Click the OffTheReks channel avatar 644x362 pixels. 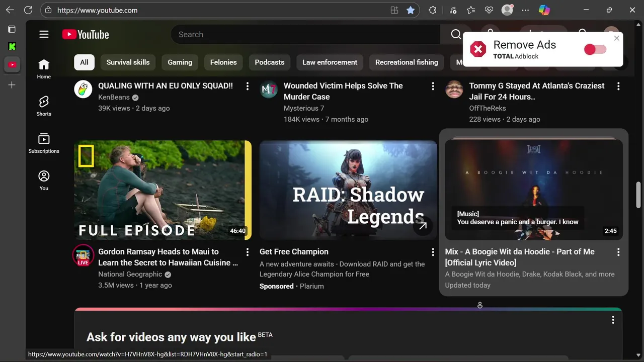(x=454, y=89)
